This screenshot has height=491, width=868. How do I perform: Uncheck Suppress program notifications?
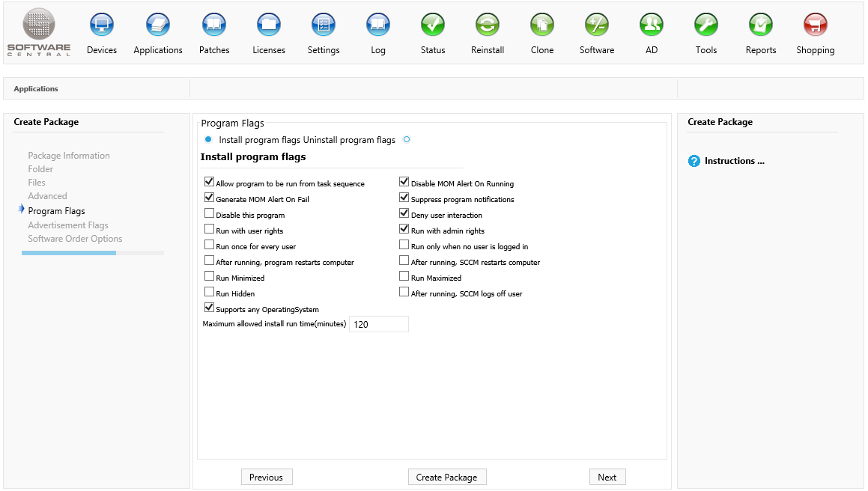click(x=404, y=198)
